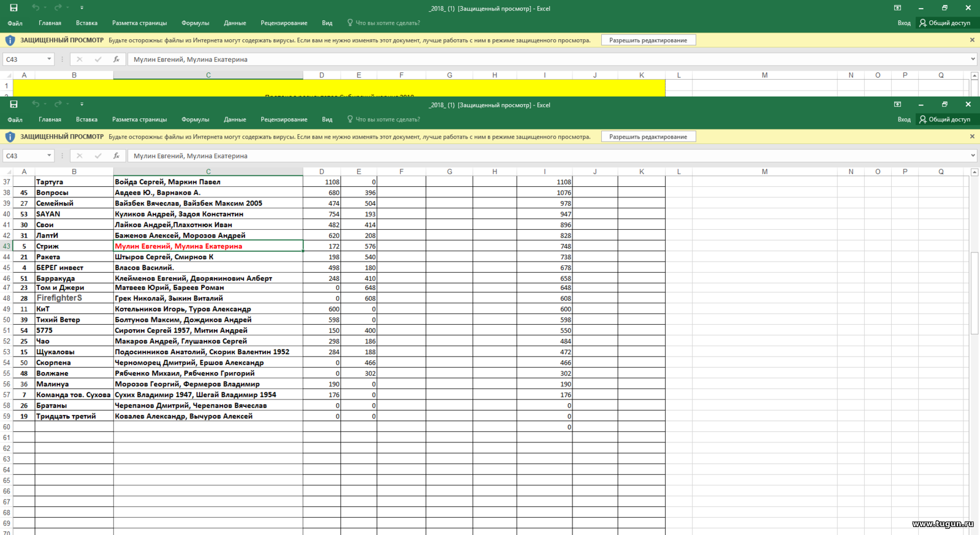Open Quick Access customize arrow, front window
Viewport: 980px width, 535px height.
point(82,104)
